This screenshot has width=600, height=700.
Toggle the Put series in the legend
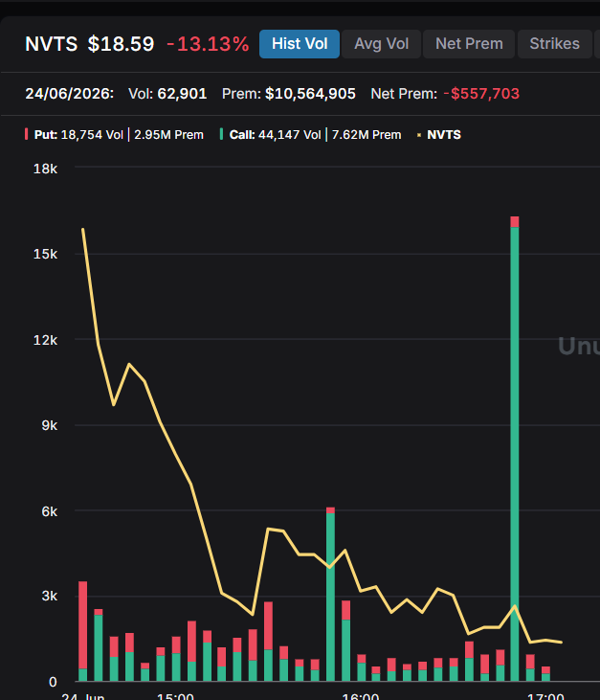pos(114,135)
